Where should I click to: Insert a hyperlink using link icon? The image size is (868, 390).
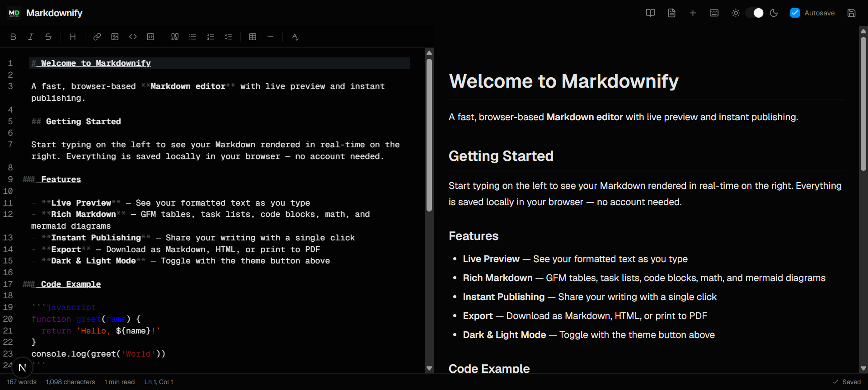click(97, 37)
